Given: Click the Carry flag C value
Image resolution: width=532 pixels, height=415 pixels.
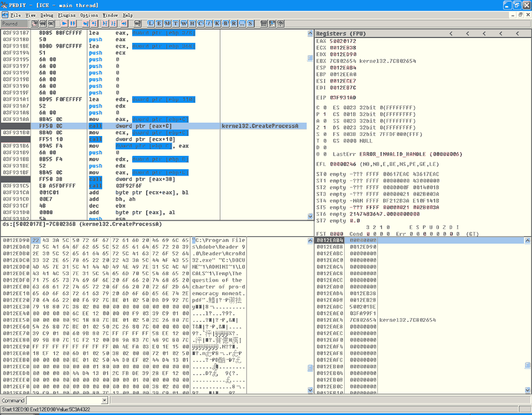Looking at the screenshot, I should tap(324, 108).
